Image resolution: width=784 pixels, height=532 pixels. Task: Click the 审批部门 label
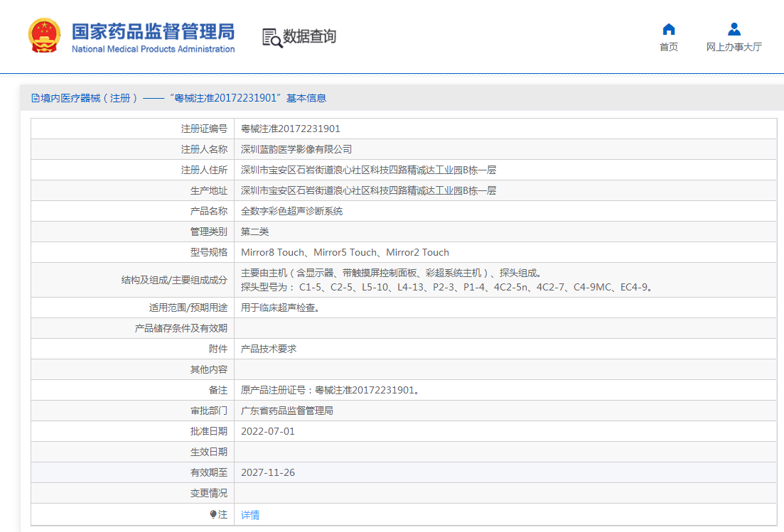pyautogui.click(x=209, y=411)
